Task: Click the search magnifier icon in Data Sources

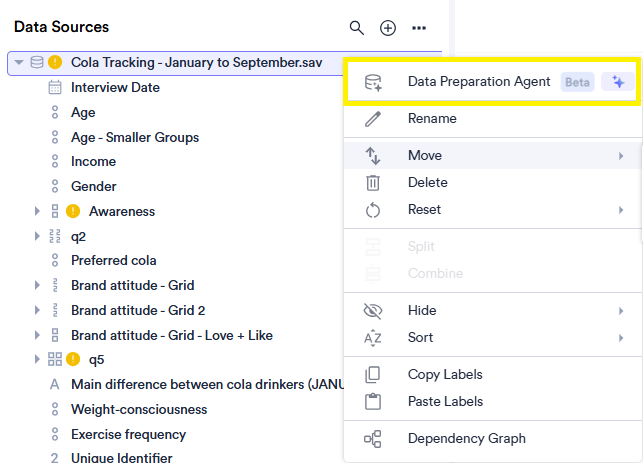Action: point(357,28)
